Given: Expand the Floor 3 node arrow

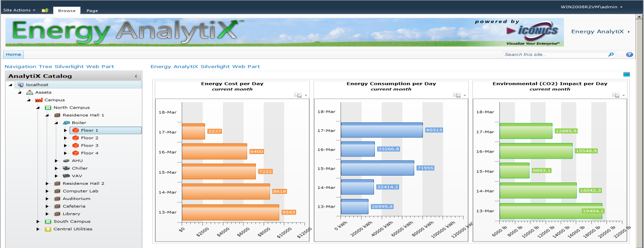Looking at the screenshot, I should click(x=65, y=145).
